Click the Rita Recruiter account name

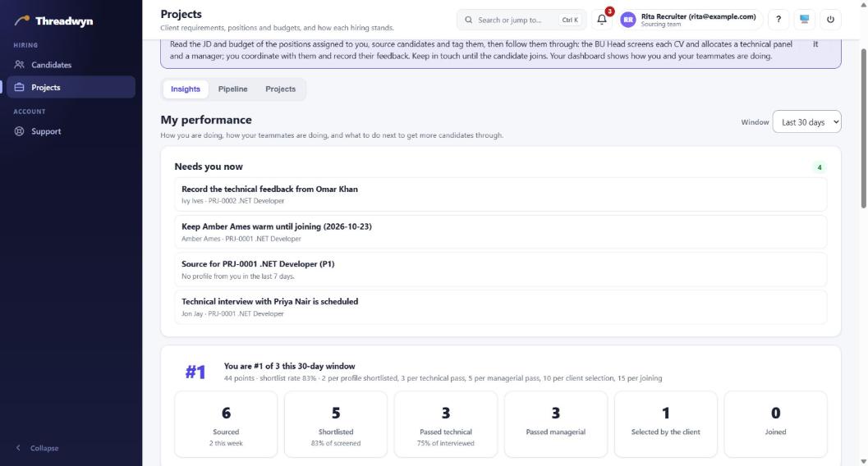[698, 16]
